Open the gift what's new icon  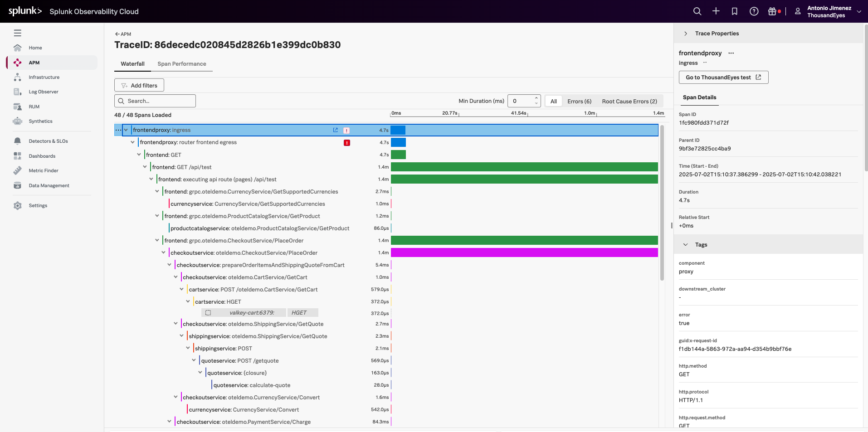(772, 11)
